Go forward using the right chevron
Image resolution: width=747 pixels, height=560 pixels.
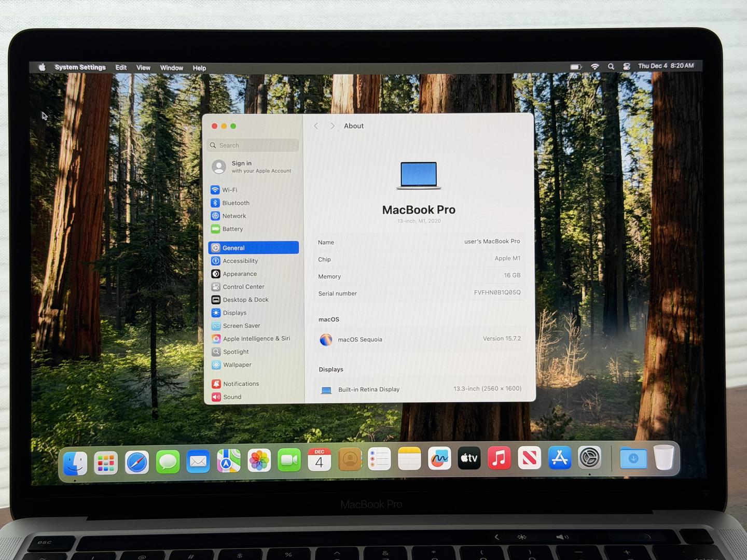pos(333,126)
